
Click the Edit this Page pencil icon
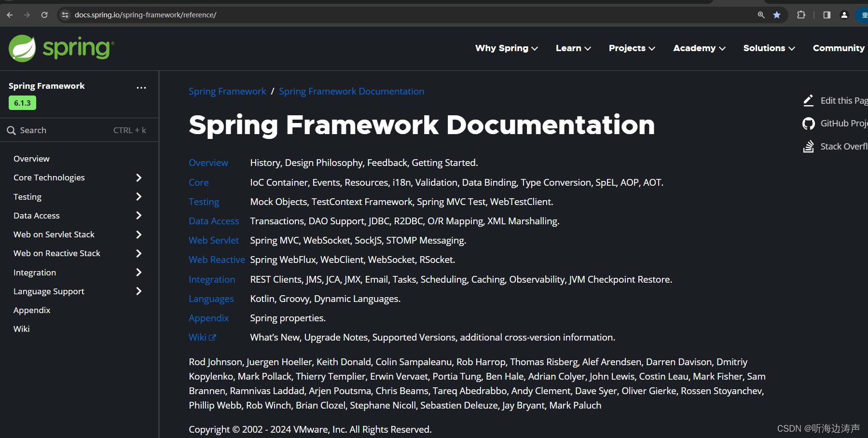pyautogui.click(x=809, y=100)
